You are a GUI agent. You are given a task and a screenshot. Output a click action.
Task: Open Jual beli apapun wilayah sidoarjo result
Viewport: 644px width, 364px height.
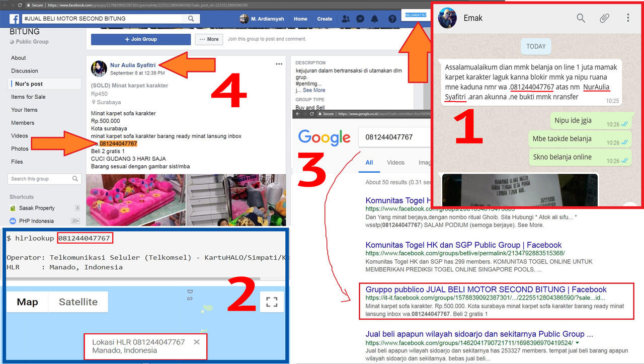[x=479, y=334]
